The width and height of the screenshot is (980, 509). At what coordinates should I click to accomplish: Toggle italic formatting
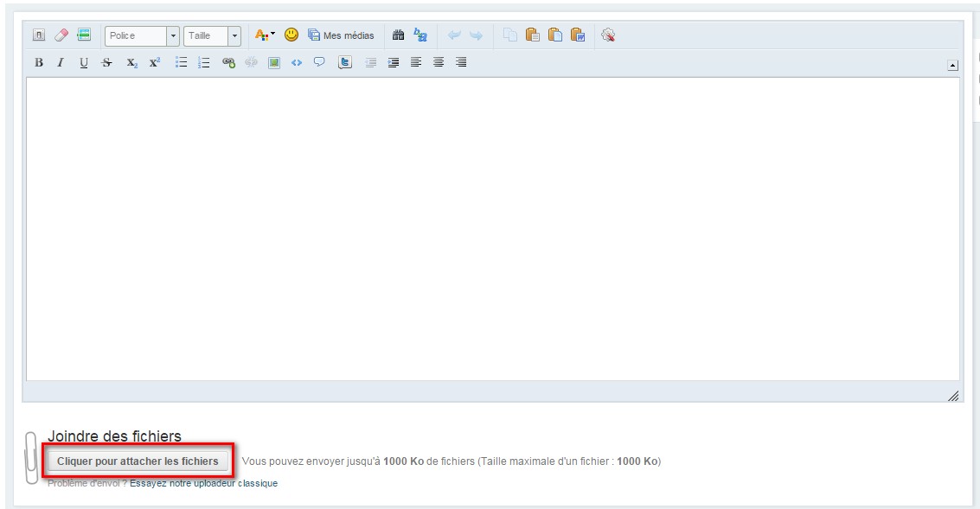[61, 62]
